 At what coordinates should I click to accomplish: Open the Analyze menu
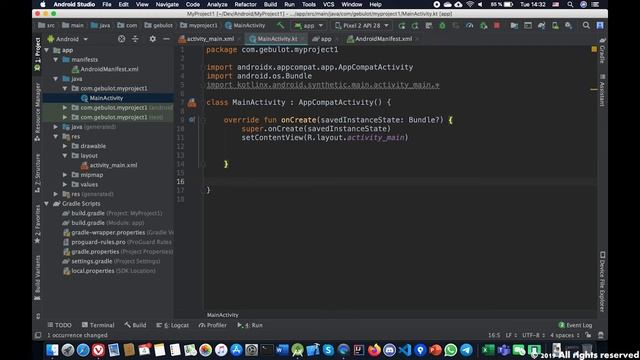point(217,4)
